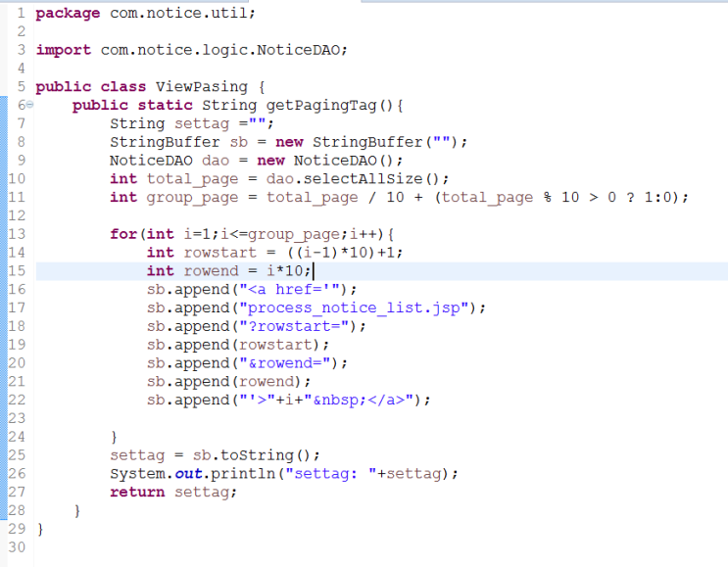Click 'public class' keywords on line 5

click(x=90, y=87)
